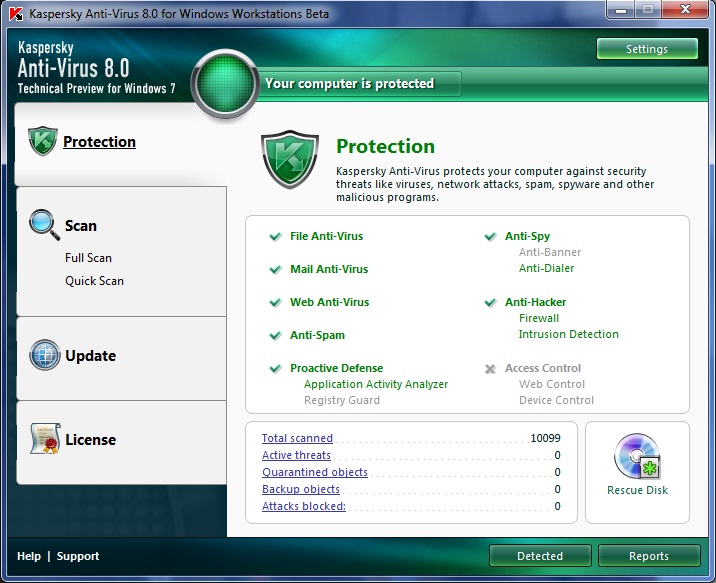716x583 pixels.
Task: Open Anti-Spy component
Action: pos(527,236)
